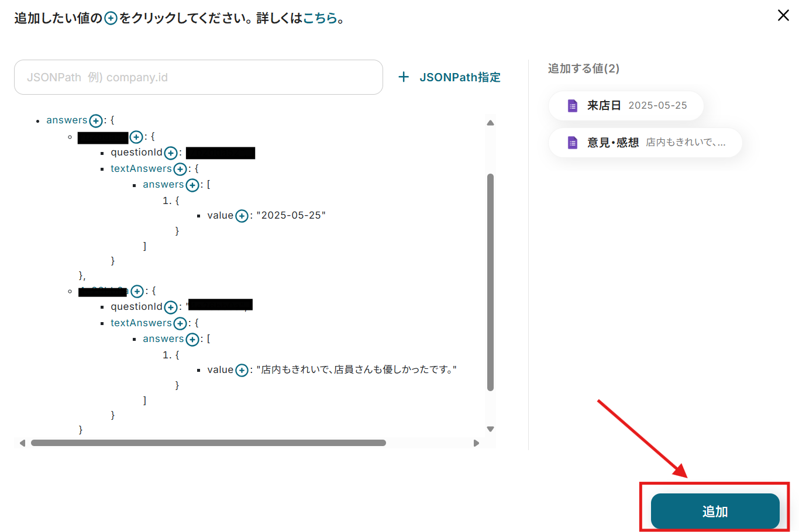The height and width of the screenshot is (532, 799).
Task: Click the "2025-05-25" value text
Action: [x=291, y=215]
